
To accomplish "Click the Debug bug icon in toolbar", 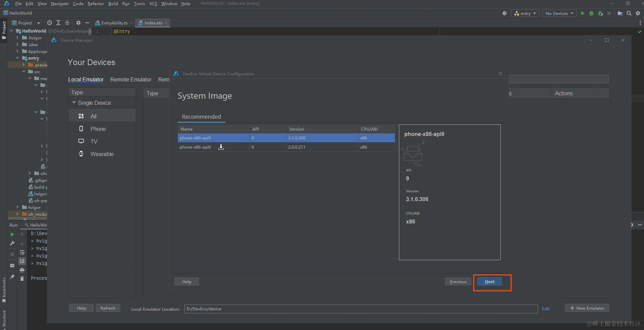I will [x=591, y=13].
